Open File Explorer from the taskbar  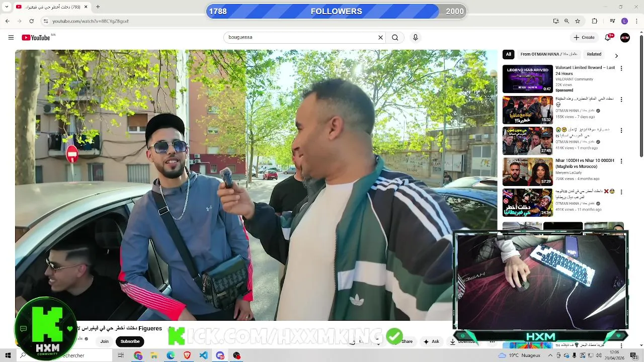[154, 355]
